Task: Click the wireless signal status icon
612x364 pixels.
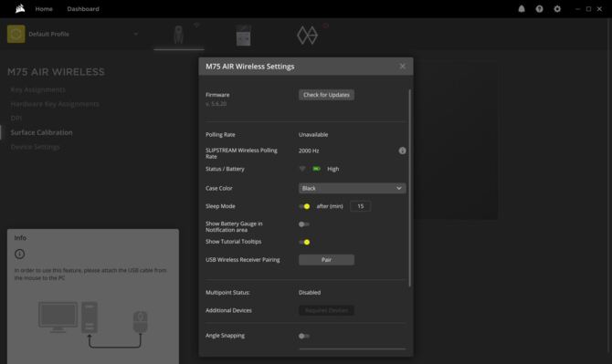Action: click(302, 169)
